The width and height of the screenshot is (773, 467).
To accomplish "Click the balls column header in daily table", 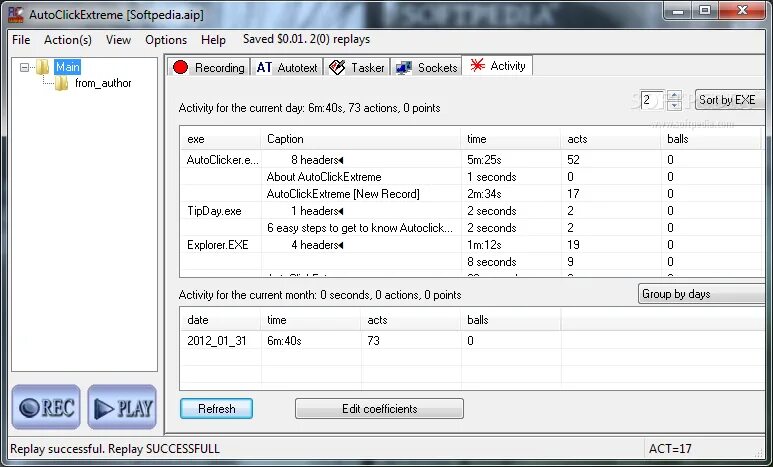I will [x=712, y=139].
